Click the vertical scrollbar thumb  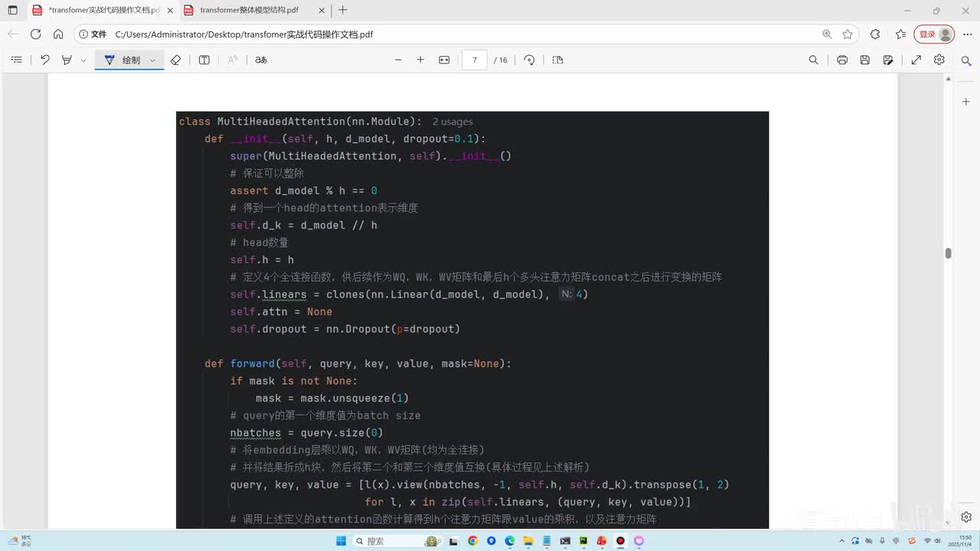click(x=948, y=253)
